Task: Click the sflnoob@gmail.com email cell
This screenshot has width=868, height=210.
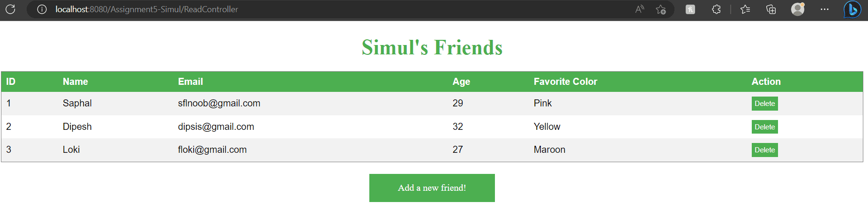Action: click(219, 103)
